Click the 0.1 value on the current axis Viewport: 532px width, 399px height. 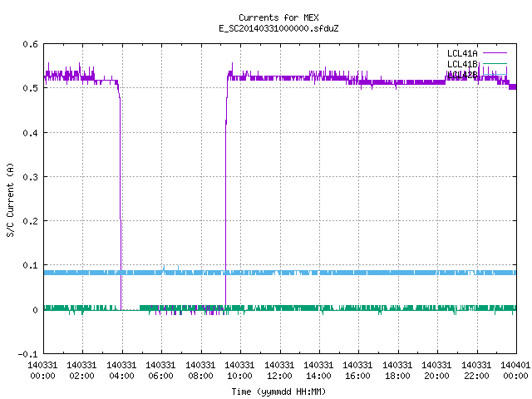pyautogui.click(x=30, y=265)
